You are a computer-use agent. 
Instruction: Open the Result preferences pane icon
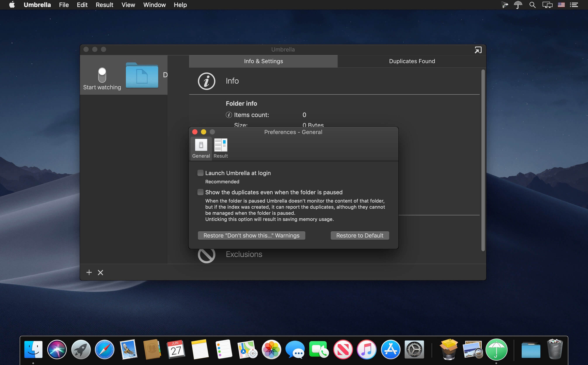tap(220, 148)
